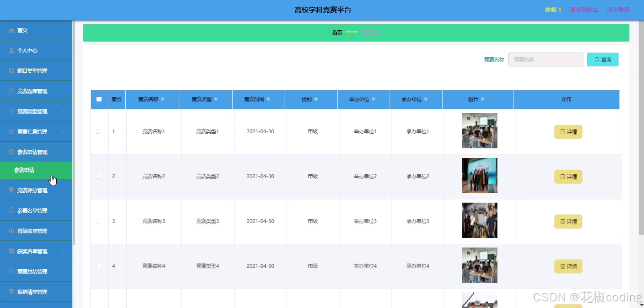Sort table by 竞赛类型 column arrows
This screenshot has width=644, height=308.
(216, 99)
